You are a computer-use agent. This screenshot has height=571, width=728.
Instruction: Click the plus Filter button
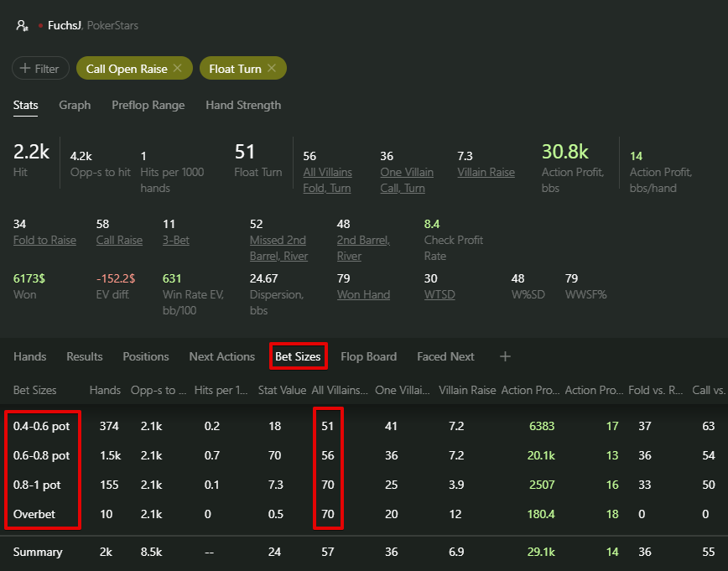[40, 69]
